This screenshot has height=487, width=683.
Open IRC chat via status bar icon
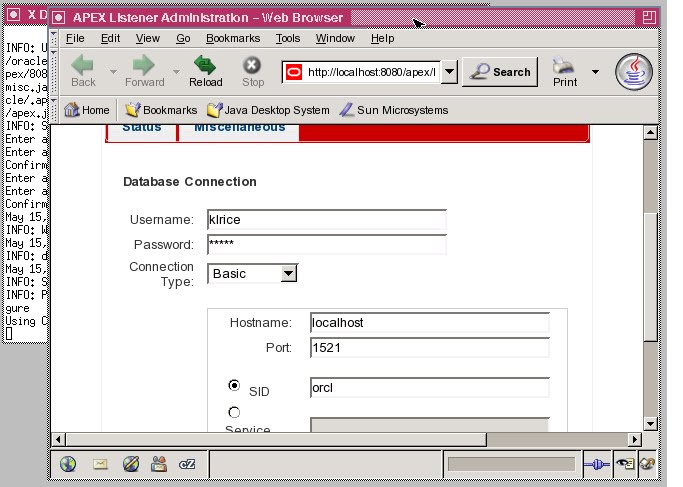187,464
